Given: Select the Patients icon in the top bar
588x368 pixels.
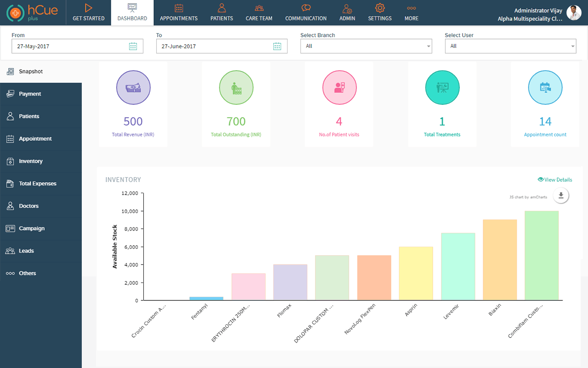Looking at the screenshot, I should (221, 12).
